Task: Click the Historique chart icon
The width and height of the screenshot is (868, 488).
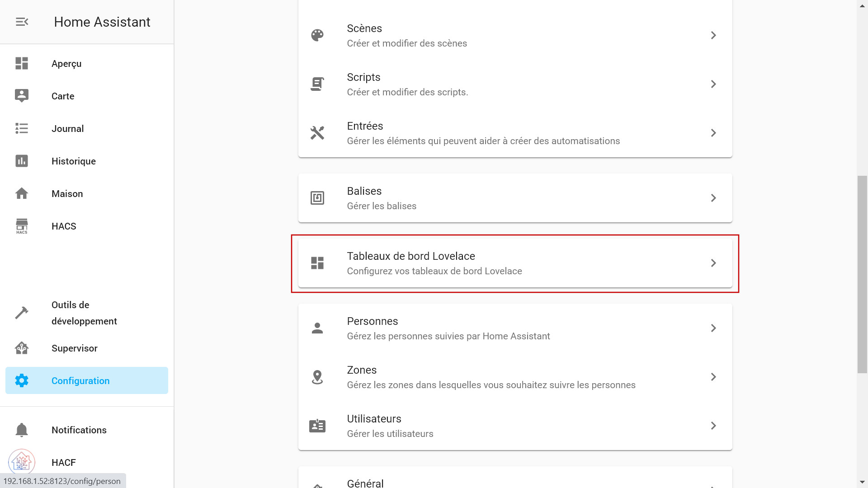Action: tap(22, 161)
